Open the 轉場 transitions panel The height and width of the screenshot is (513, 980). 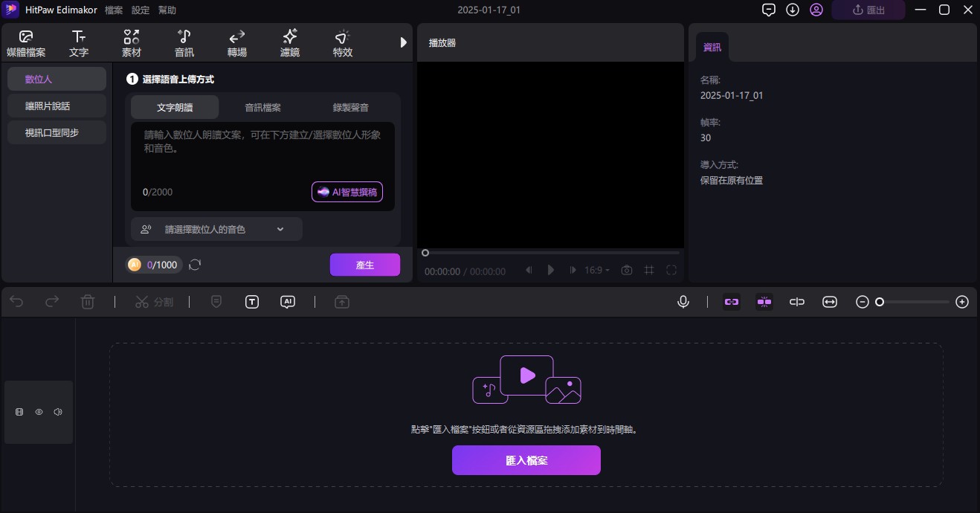(x=237, y=43)
